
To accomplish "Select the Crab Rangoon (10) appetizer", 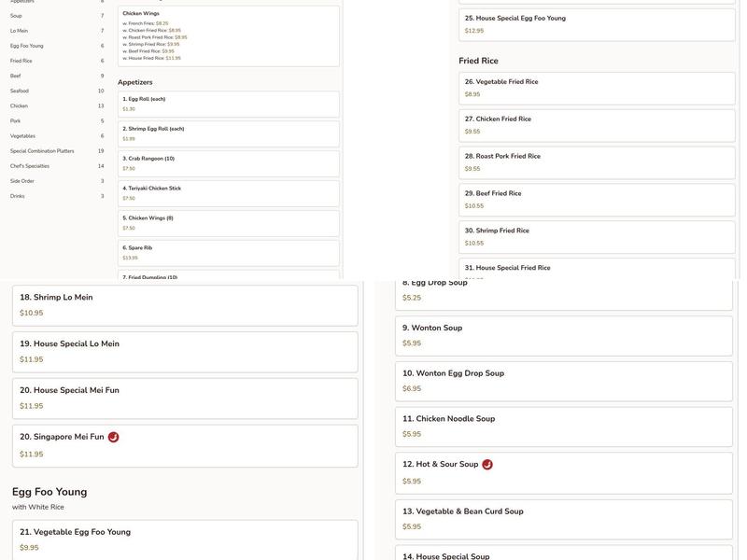I will (228, 163).
